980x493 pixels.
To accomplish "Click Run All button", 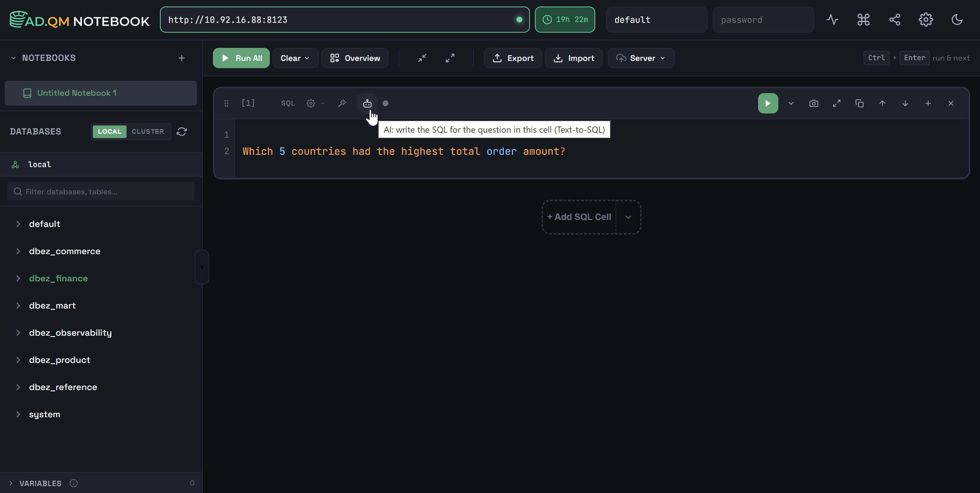I will [x=241, y=58].
